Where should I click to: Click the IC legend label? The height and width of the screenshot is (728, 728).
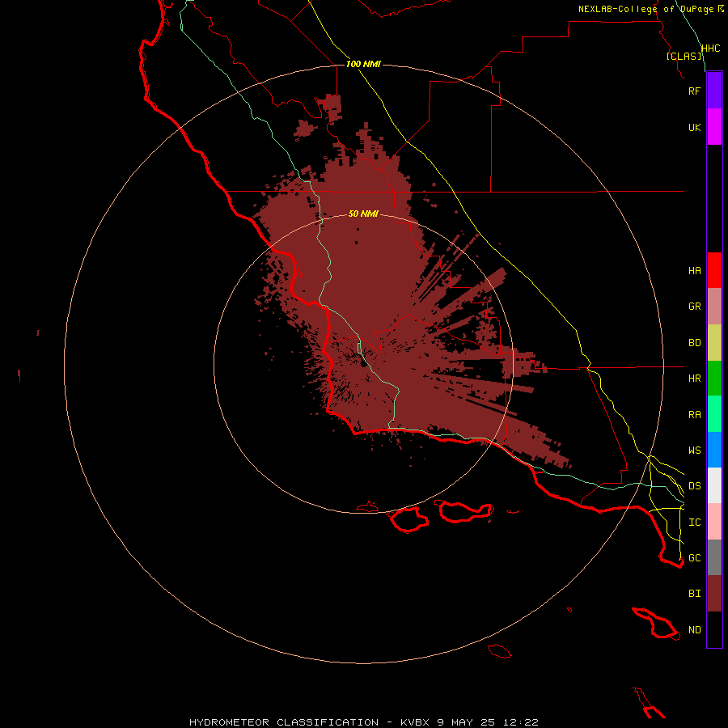pos(694,523)
